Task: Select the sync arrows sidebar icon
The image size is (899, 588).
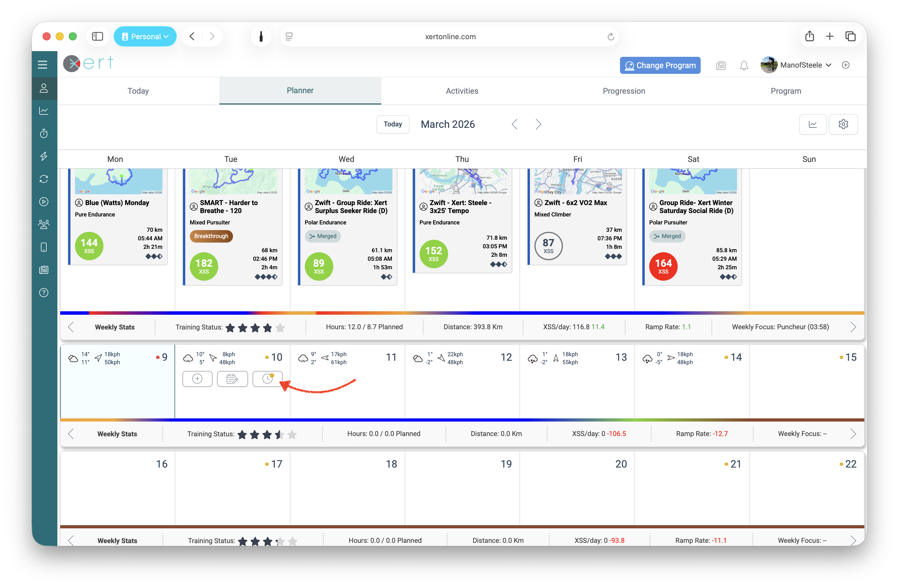Action: click(44, 179)
